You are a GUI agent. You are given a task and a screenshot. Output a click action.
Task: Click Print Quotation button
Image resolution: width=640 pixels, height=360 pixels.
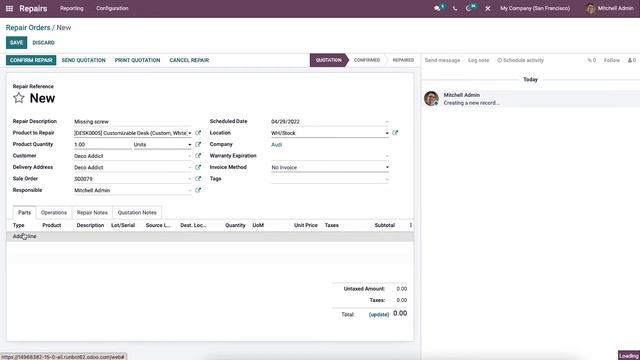pyautogui.click(x=138, y=60)
